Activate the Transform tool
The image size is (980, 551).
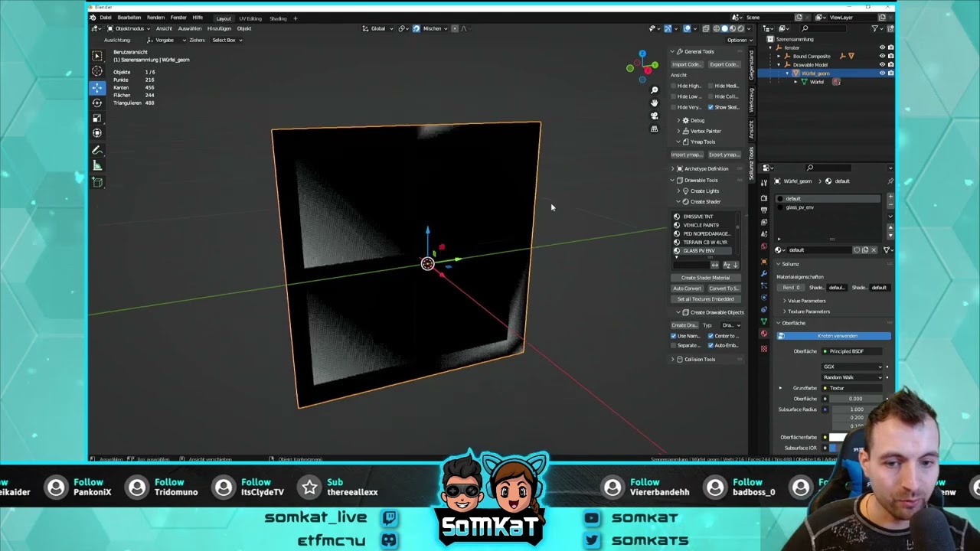point(97,133)
